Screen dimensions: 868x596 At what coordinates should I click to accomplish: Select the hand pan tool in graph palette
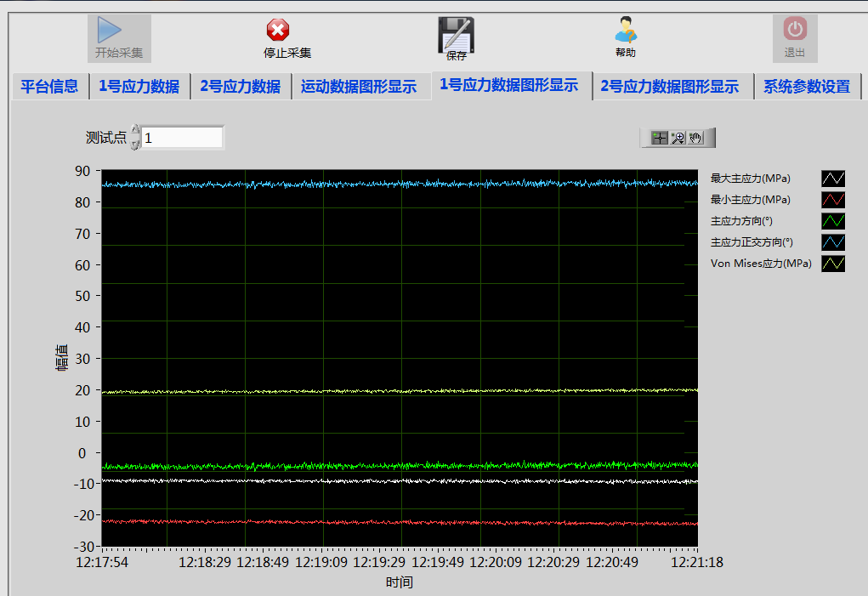click(695, 138)
